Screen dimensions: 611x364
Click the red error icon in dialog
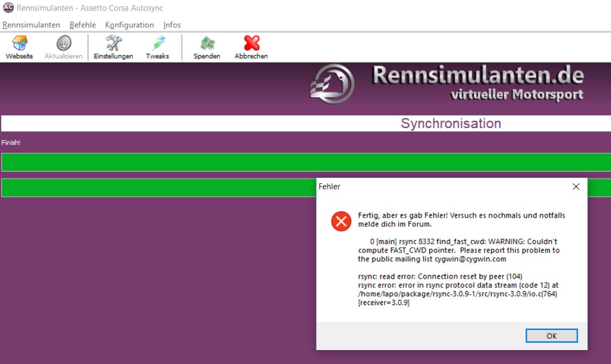[341, 221]
